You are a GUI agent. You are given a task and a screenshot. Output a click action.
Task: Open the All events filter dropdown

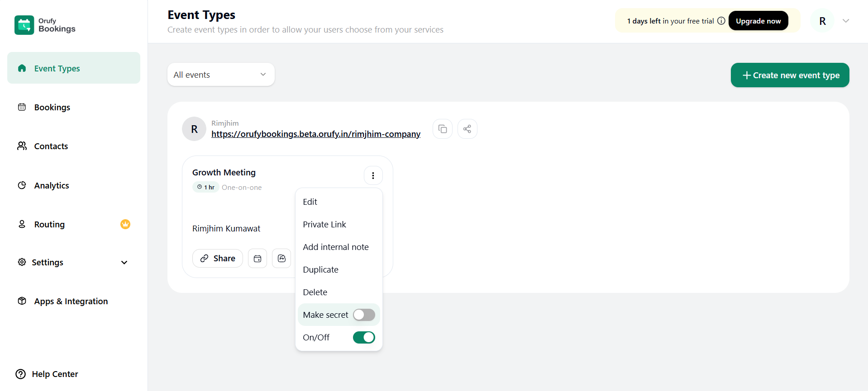[221, 75]
